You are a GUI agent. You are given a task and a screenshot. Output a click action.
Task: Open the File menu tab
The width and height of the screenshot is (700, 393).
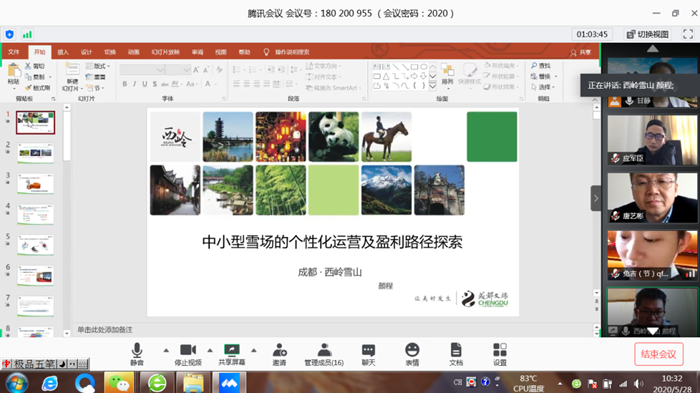pyautogui.click(x=14, y=52)
